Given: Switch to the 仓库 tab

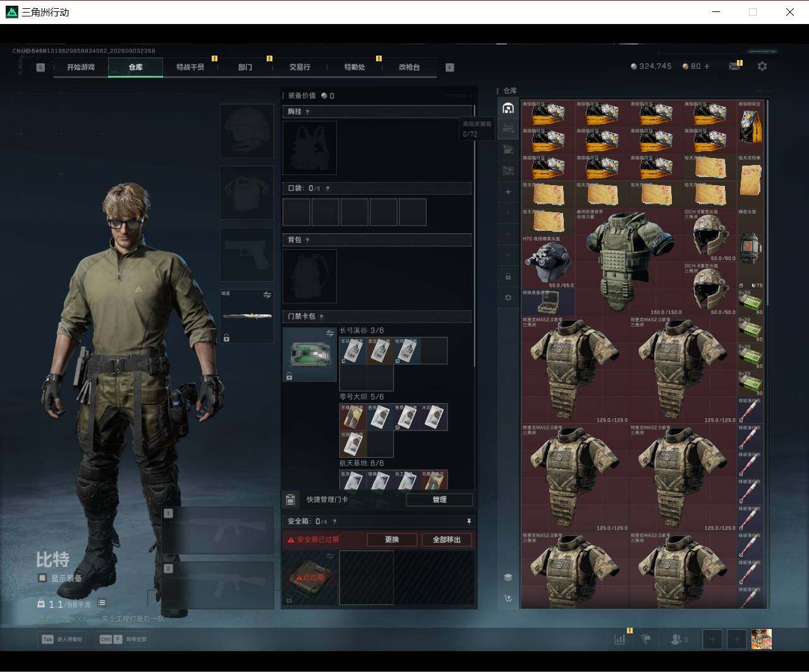Looking at the screenshot, I should 136,67.
